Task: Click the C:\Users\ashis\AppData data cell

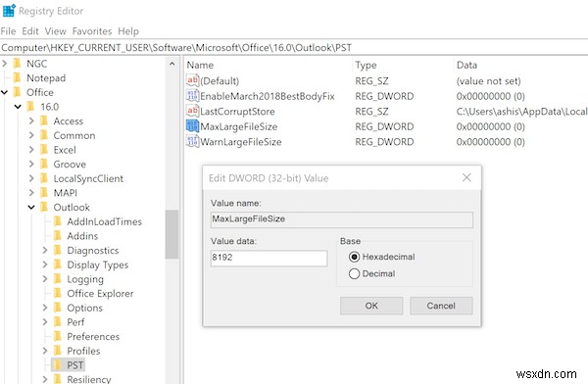Action: (521, 112)
